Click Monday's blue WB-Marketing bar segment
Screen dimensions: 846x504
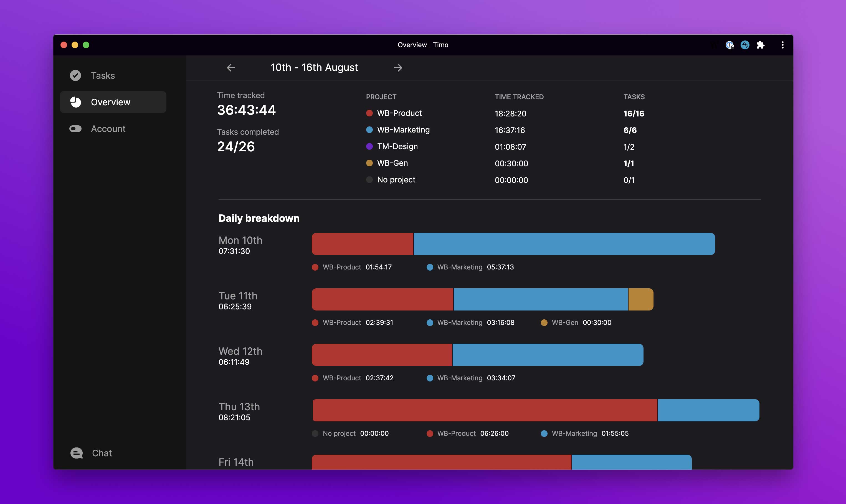(564, 244)
